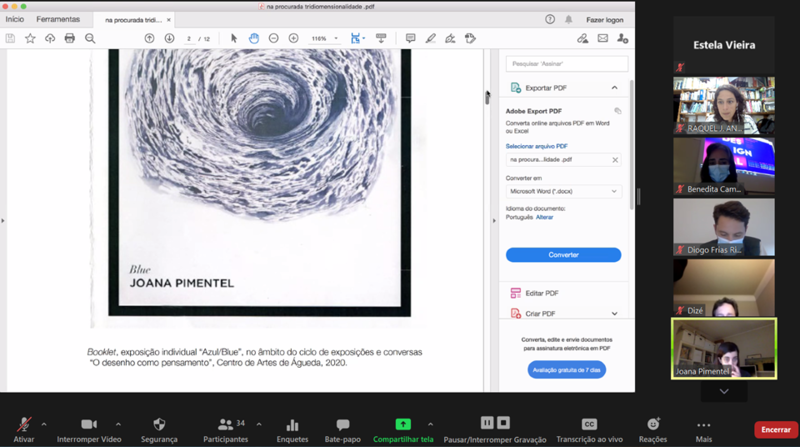800x447 pixels.
Task: Expand the left navigation pane arrow
Action: [x=3, y=221]
